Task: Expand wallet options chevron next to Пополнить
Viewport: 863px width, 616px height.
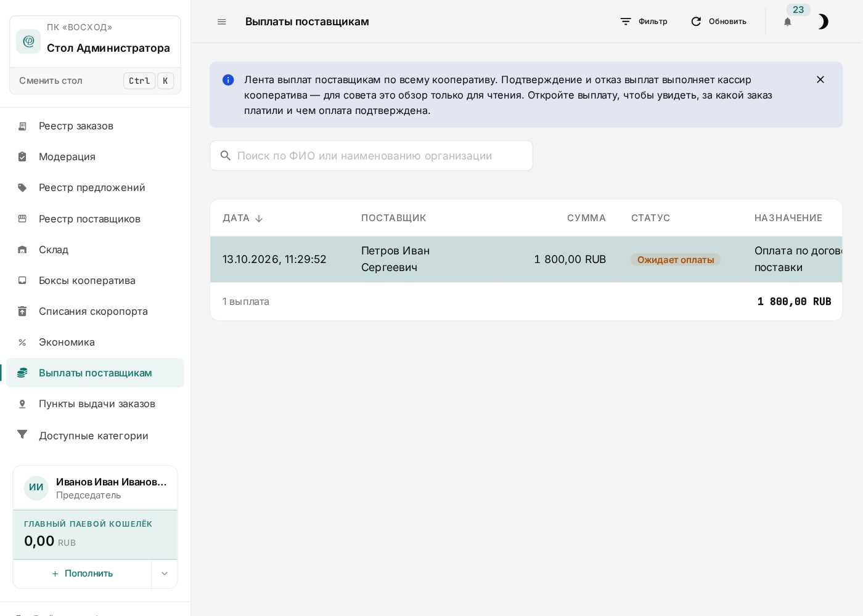Action: coord(165,573)
